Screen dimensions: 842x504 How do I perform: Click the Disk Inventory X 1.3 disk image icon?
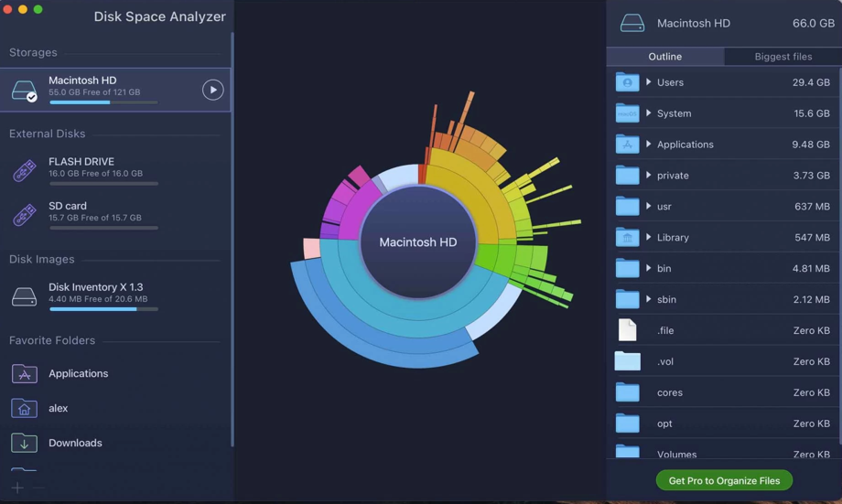click(24, 296)
